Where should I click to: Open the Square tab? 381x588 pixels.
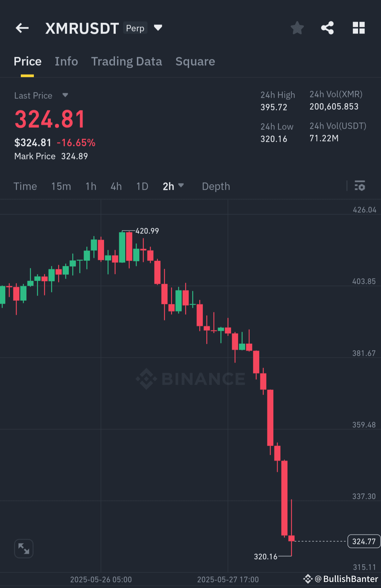[x=195, y=61]
